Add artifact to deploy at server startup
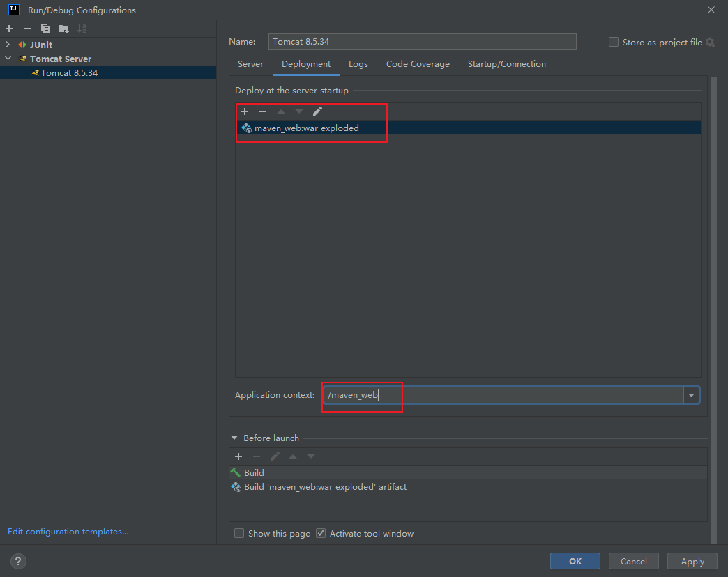Screen dimensions: 728x577 tap(245, 111)
